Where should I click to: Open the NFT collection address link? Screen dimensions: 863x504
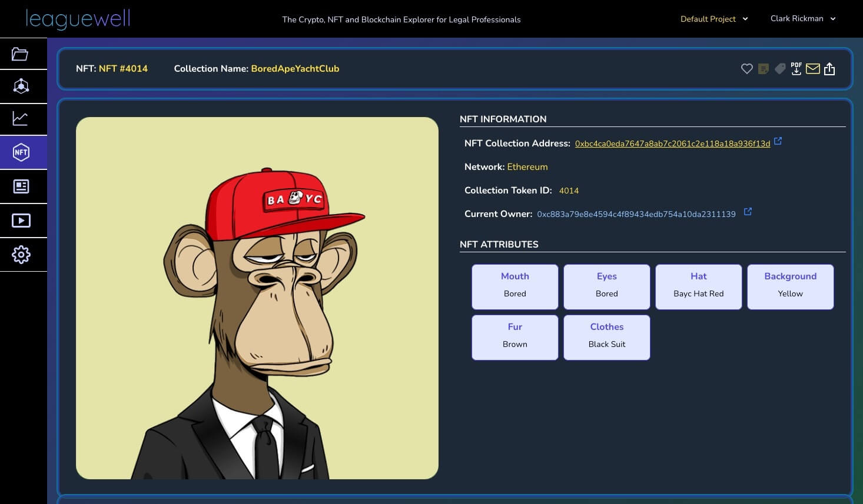(672, 143)
